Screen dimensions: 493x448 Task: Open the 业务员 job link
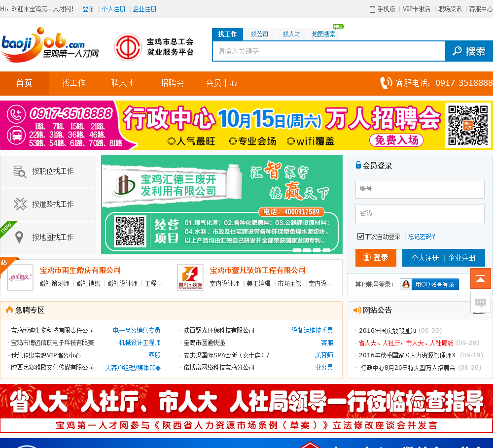[324, 367]
